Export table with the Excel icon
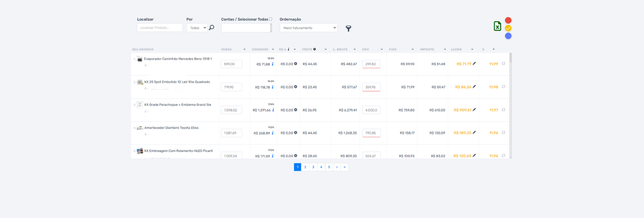The image size is (644, 218). click(x=497, y=26)
